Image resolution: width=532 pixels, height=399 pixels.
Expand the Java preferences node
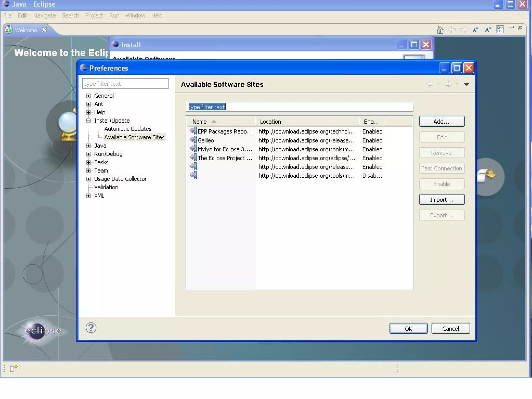89,146
